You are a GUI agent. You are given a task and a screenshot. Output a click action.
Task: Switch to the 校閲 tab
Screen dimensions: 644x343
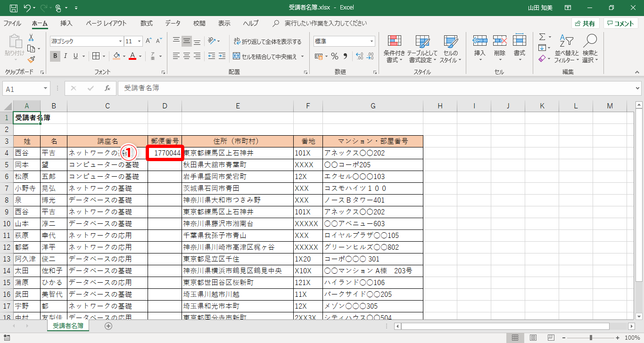199,23
